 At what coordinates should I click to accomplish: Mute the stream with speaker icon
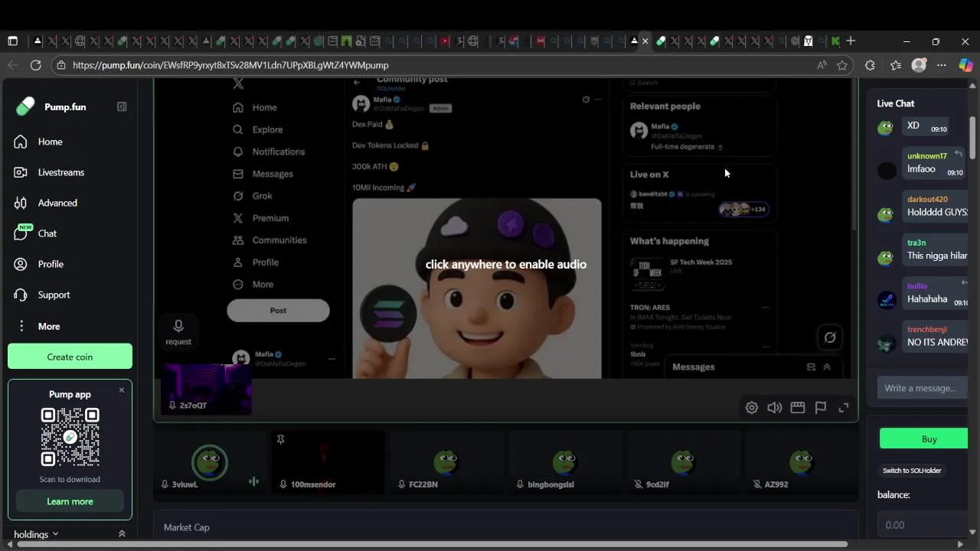pyautogui.click(x=774, y=408)
